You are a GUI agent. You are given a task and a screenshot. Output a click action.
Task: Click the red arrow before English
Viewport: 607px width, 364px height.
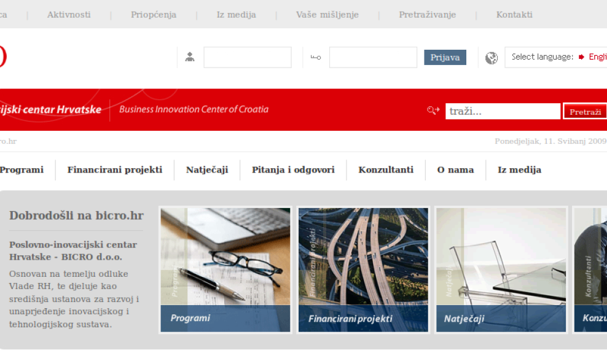tap(581, 57)
